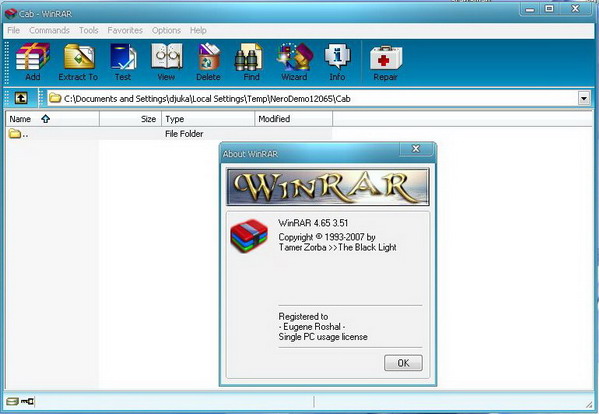Click the WinRAR books icon in About dialog
Viewport: 599px width, 414px height.
tap(249, 236)
